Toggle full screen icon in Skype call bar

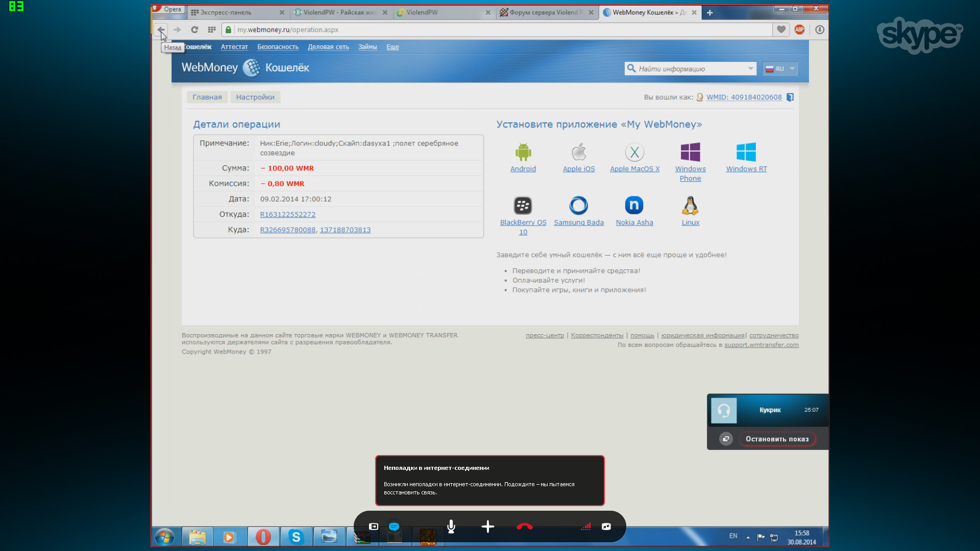[x=606, y=527]
